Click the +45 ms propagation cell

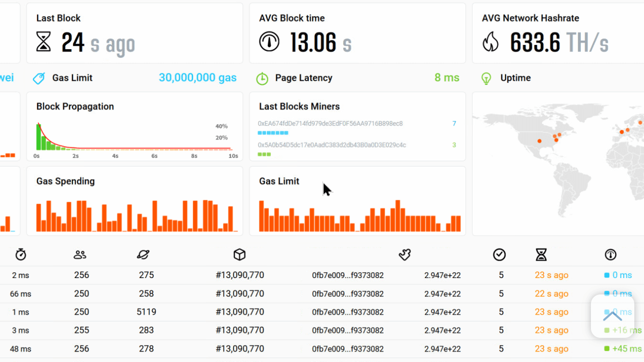point(623,348)
